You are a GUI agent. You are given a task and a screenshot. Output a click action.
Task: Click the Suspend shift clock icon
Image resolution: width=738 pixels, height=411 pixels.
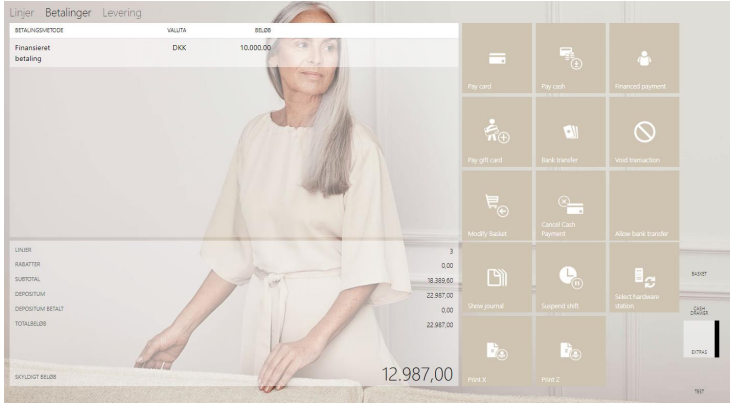[x=570, y=277]
